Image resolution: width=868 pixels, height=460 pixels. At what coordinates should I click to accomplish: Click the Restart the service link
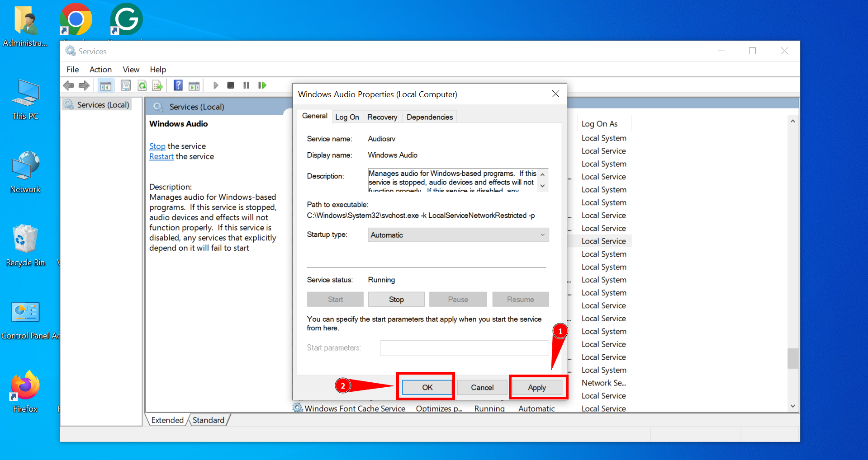tap(161, 156)
